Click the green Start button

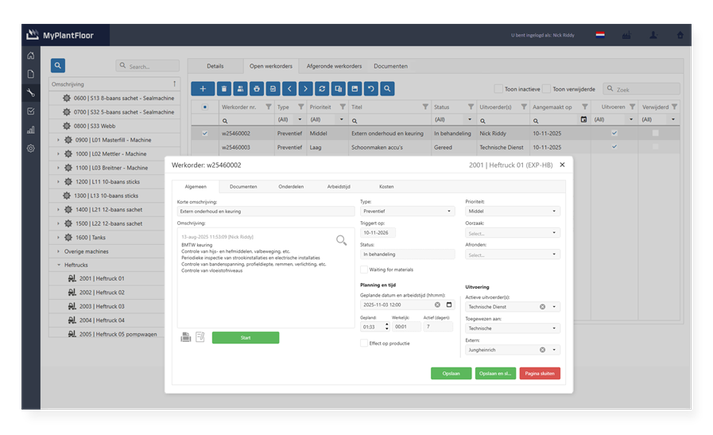246,337
